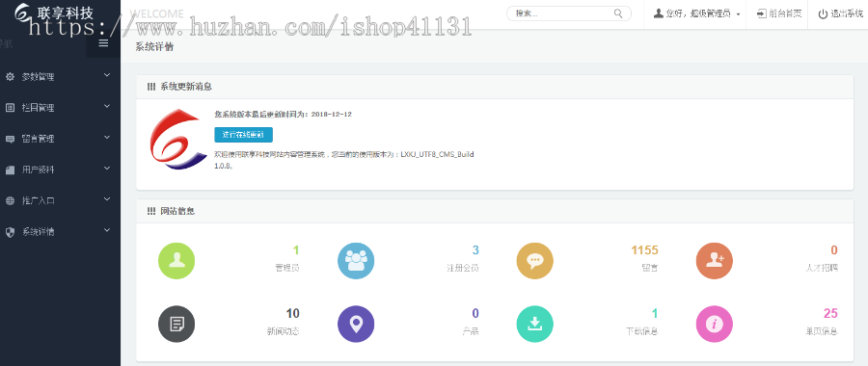
Task: Click the 系统详情 page title
Action: pos(154,47)
